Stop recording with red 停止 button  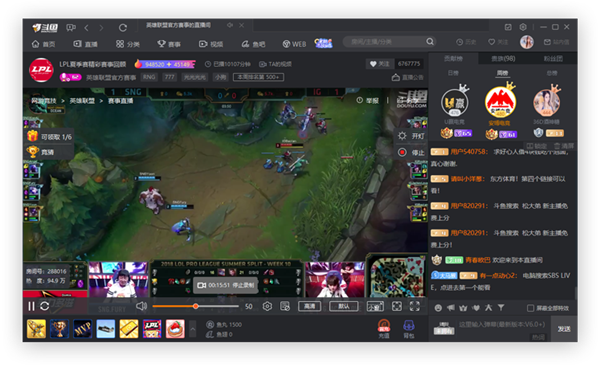[411, 152]
